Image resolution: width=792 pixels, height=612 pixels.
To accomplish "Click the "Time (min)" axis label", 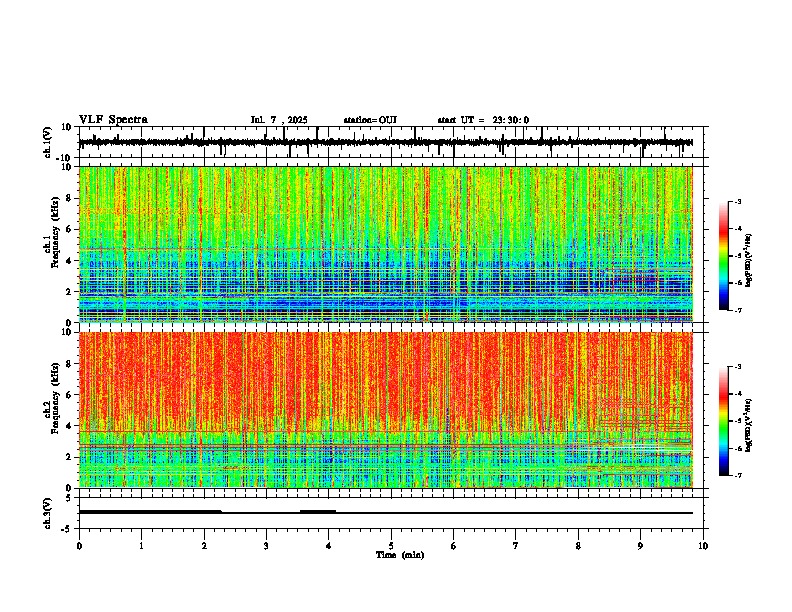I will pyautogui.click(x=400, y=555).
